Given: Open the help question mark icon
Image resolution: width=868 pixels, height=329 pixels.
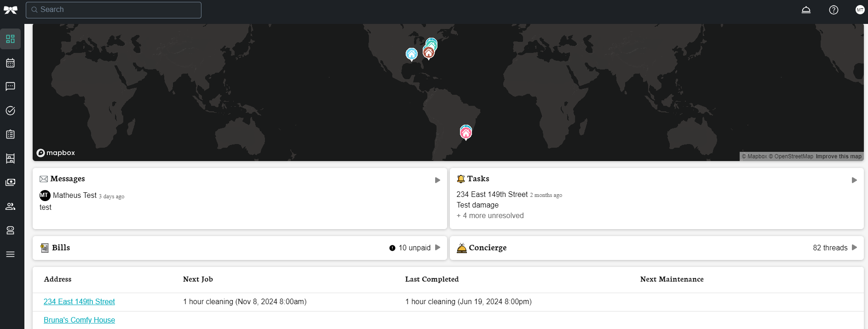Looking at the screenshot, I should click(x=834, y=10).
